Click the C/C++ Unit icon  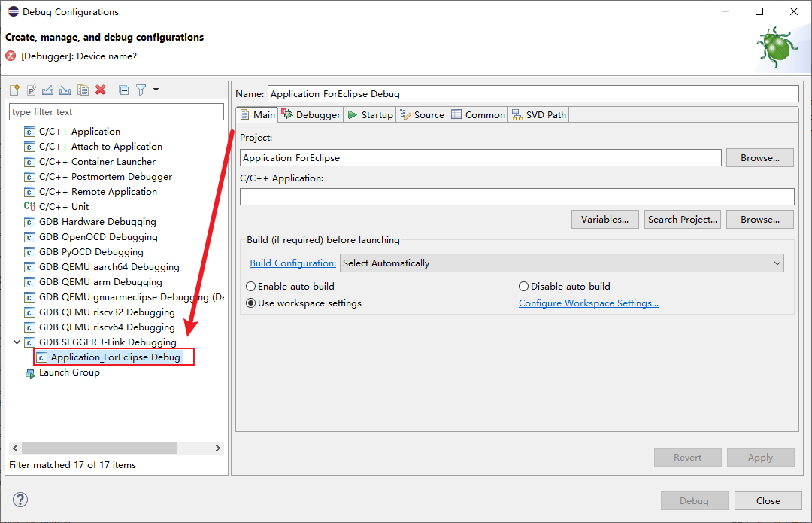(x=29, y=206)
